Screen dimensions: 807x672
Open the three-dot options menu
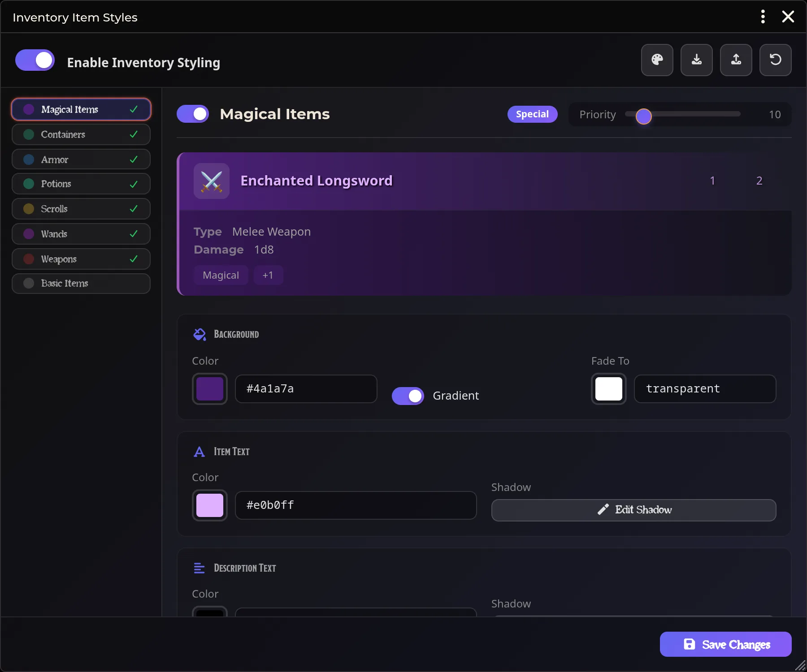click(763, 17)
